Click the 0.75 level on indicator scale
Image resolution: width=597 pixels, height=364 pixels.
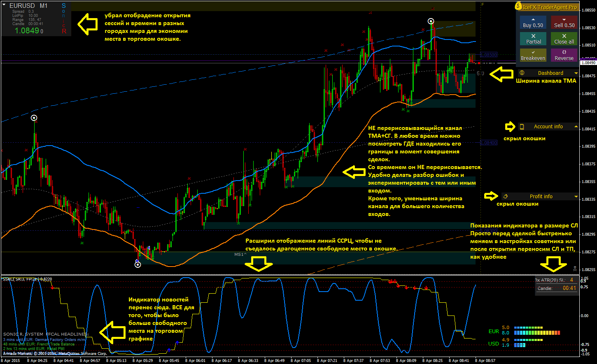584,287
